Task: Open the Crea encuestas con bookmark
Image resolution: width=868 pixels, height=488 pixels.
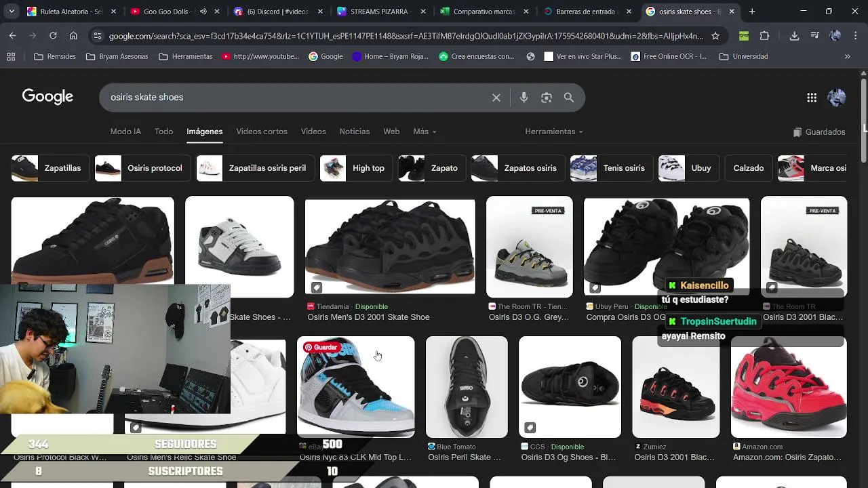Action: tap(477, 56)
